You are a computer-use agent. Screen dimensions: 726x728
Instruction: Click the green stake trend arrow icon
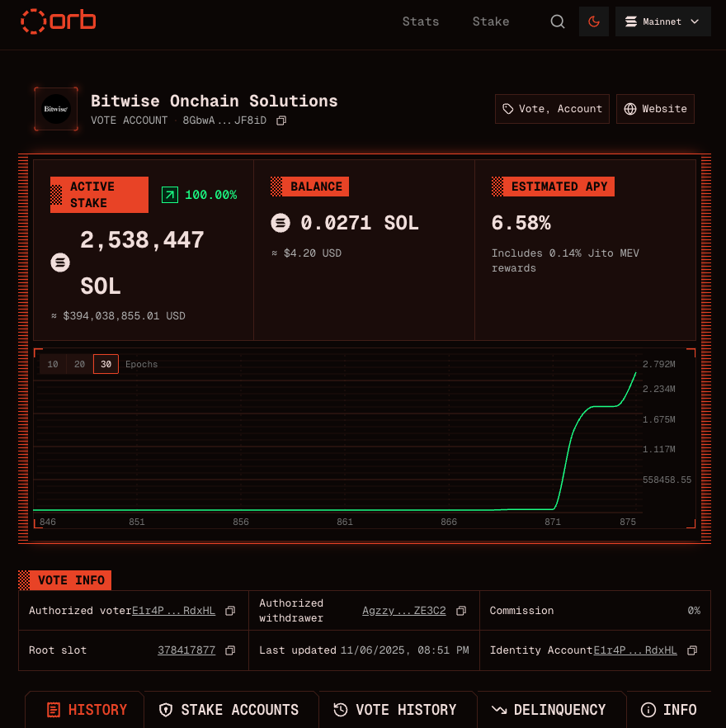[170, 195]
